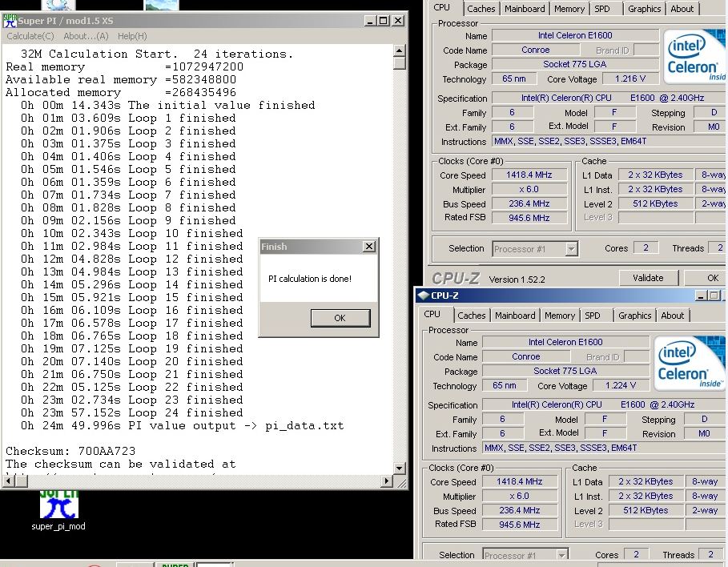Switch to Caches tab in lower CPU-Z window
Image resolution: width=728 pixels, height=567 pixels.
[x=471, y=316]
